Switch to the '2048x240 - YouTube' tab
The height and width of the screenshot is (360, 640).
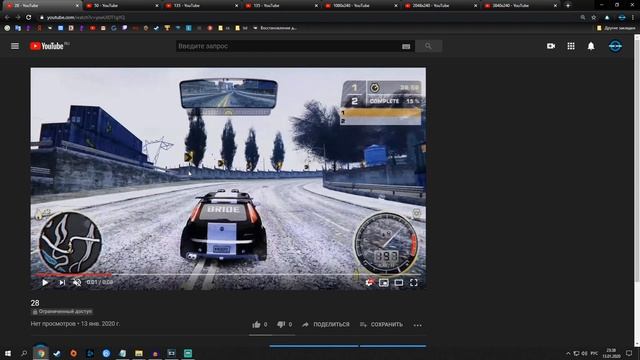(440, 6)
